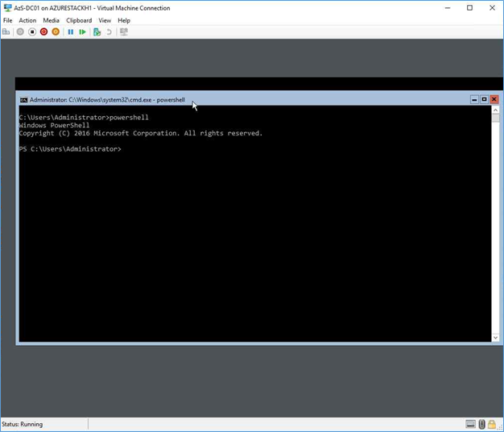Screen dimensions: 504x432
Task: Maximize the Virtual Machine Connection window
Action: click(x=469, y=8)
